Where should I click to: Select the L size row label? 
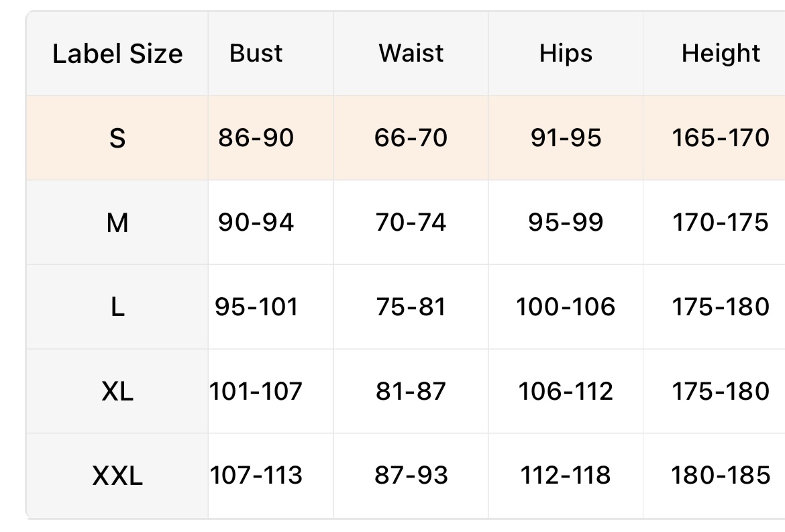(117, 307)
